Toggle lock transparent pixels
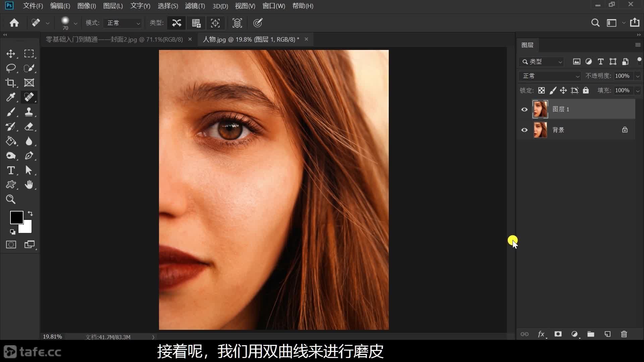644x362 pixels. coord(541,90)
